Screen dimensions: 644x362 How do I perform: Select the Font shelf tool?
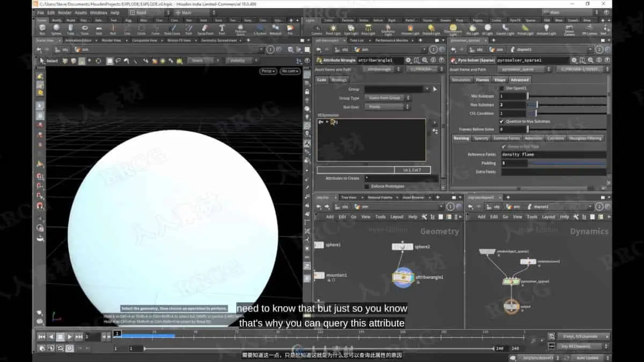click(222, 29)
